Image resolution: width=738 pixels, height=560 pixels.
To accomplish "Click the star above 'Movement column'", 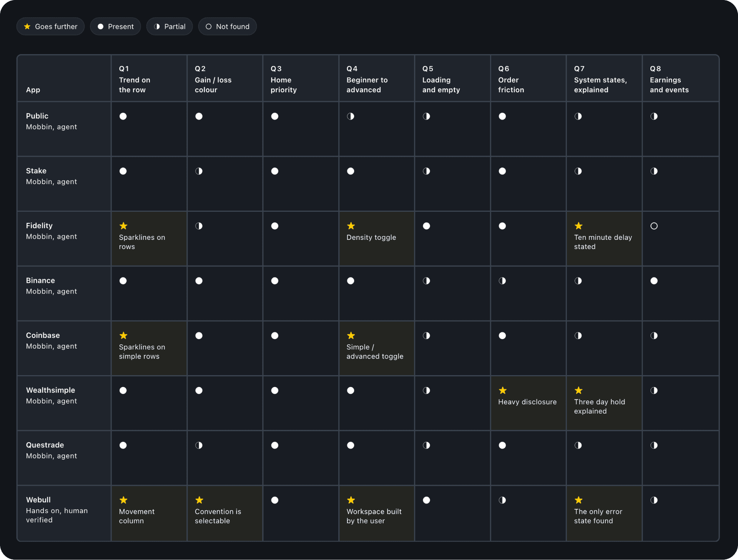I will [x=123, y=500].
